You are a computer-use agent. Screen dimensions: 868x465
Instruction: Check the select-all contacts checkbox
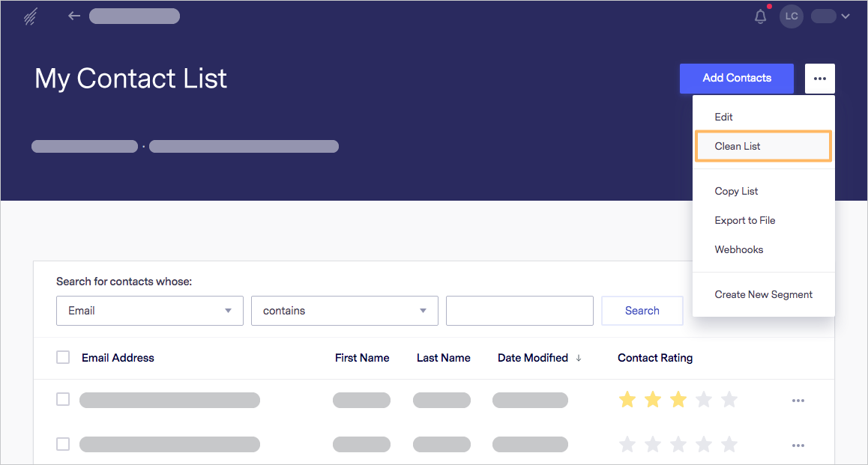[x=63, y=357]
